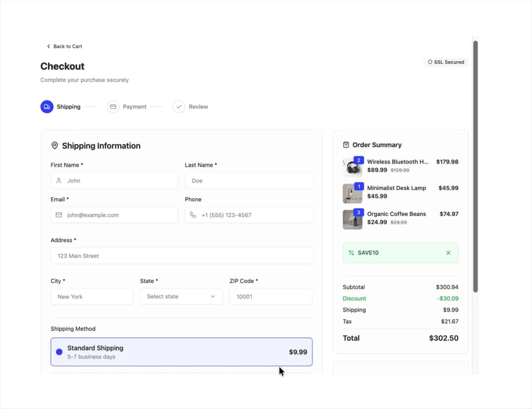This screenshot has width=532, height=409.
Task: Select the Payment step card icon
Action: [113, 106]
